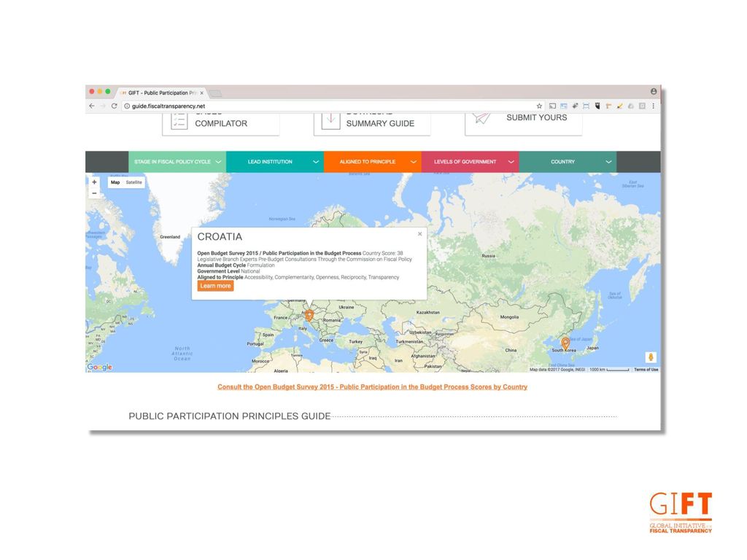Viewport: 747px width, 560px height.
Task: Click the browser forward arrow
Action: pyautogui.click(x=103, y=106)
